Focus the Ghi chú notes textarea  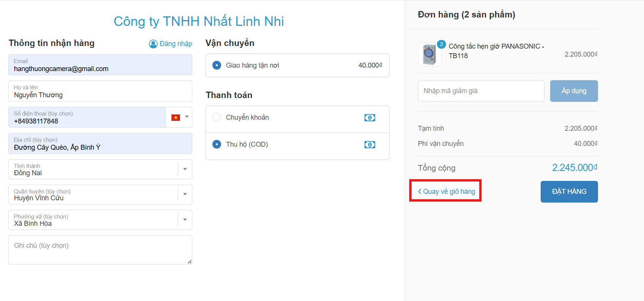[100, 250]
